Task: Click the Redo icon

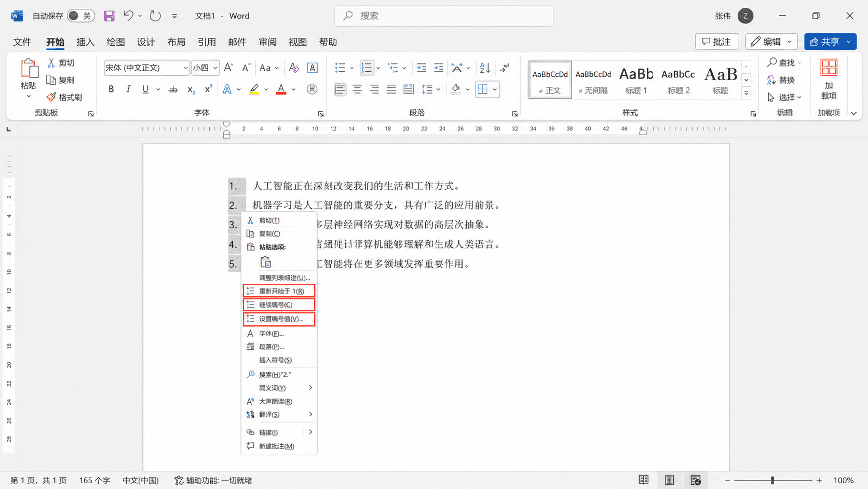Action: 155,16
